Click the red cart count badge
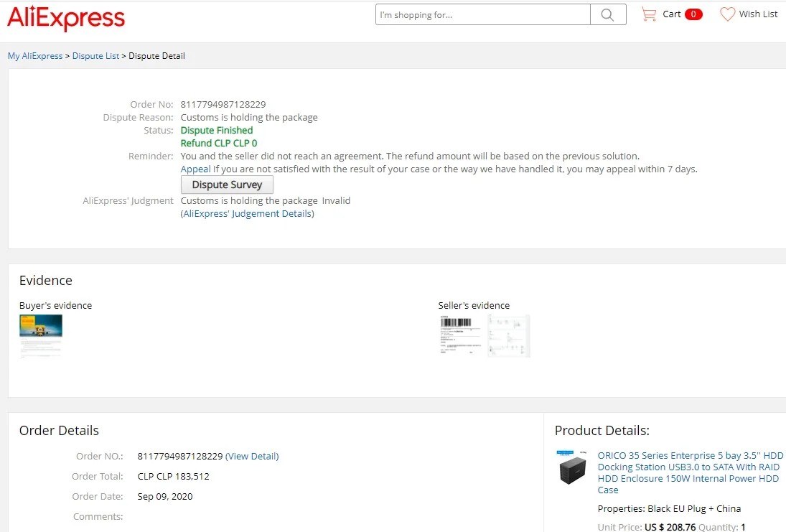 click(693, 14)
